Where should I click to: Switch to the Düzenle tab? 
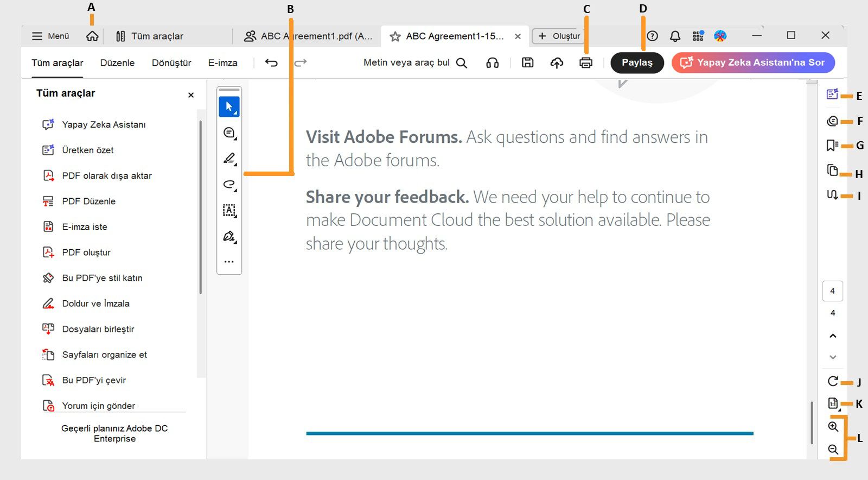(117, 63)
